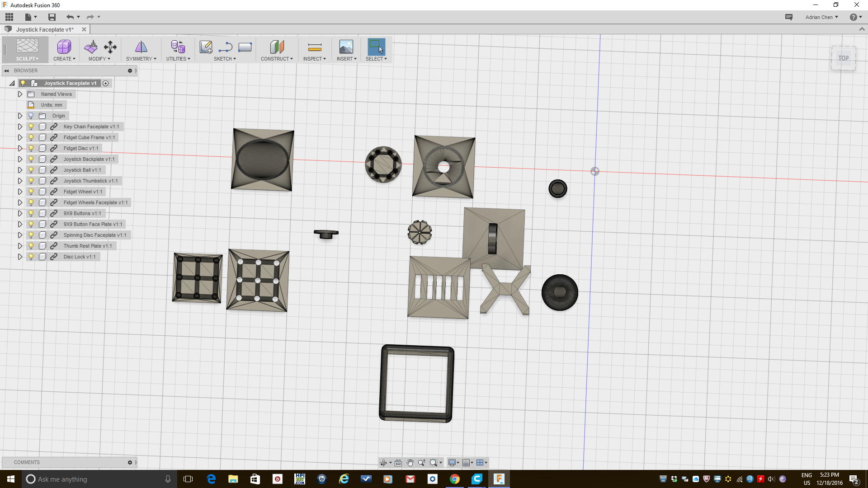
Task: Toggle Joystick Ball v1:1 lightbulb
Action: pyautogui.click(x=31, y=170)
